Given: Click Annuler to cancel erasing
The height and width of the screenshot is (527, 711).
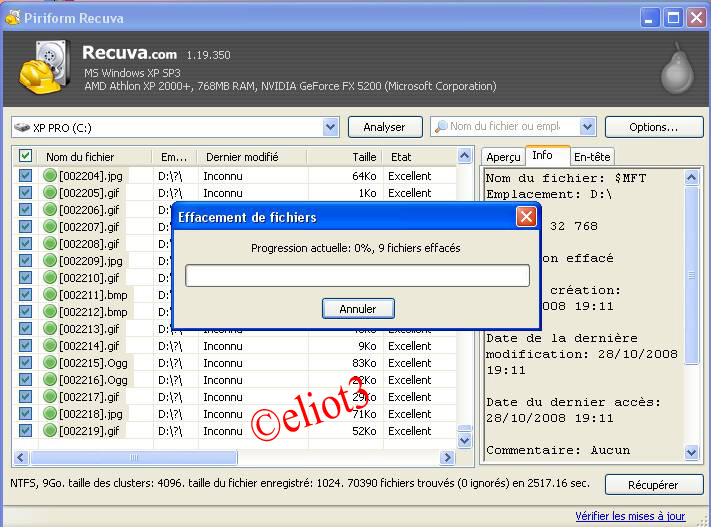Looking at the screenshot, I should tap(358, 309).
